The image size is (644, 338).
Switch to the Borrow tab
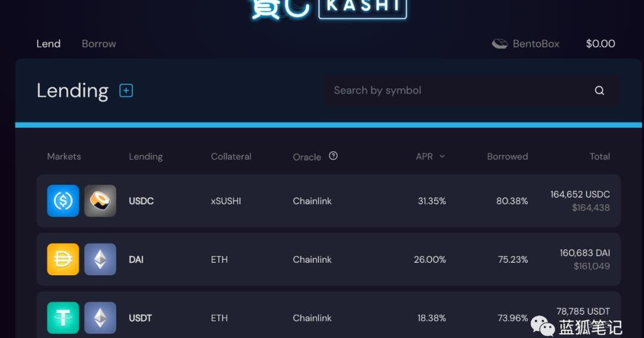pyautogui.click(x=99, y=44)
